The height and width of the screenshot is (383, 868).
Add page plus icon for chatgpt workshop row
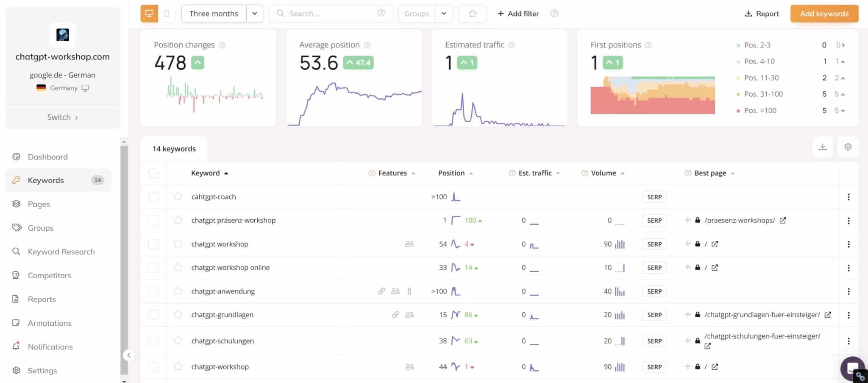tap(687, 244)
